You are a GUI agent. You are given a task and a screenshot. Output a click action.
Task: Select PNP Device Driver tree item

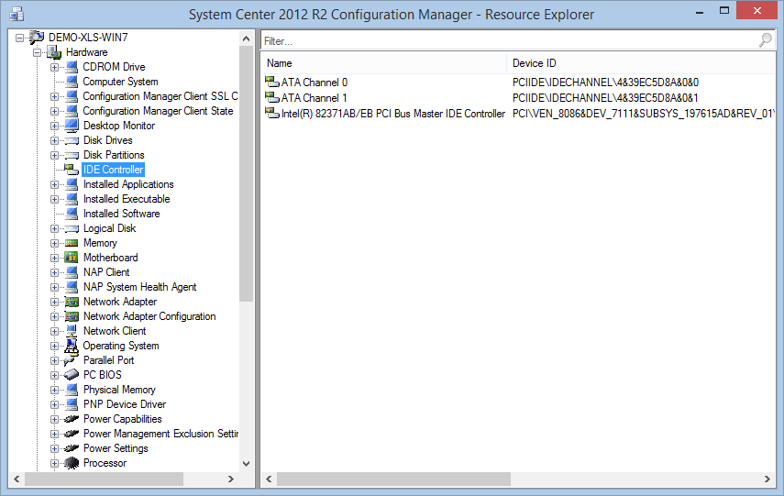point(124,404)
